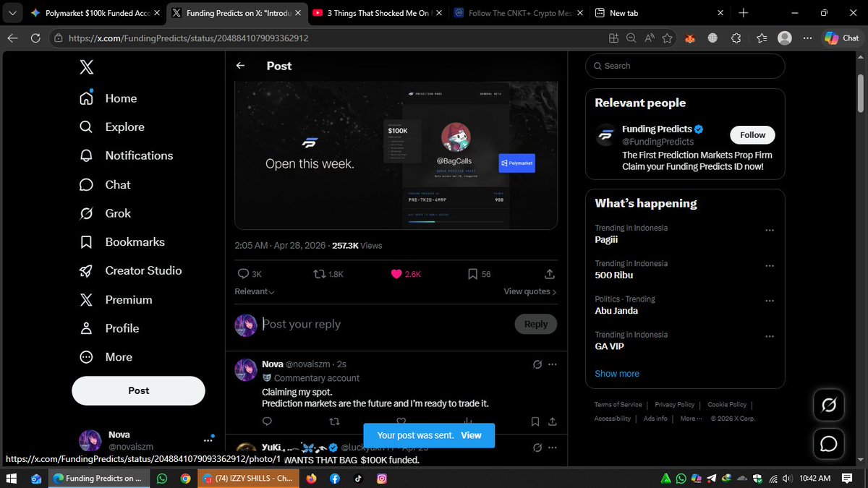Open the MetaMask fox extension
The width and height of the screenshot is (868, 488).
[x=690, y=38]
